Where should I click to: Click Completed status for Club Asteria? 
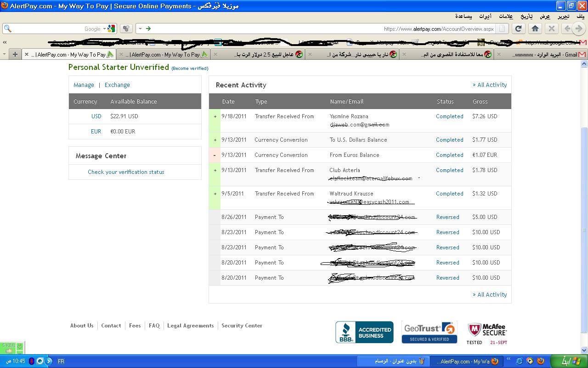click(x=449, y=170)
